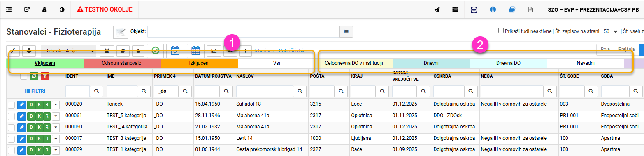
Task: Click green D button in Tonček row
Action: click(x=31, y=105)
